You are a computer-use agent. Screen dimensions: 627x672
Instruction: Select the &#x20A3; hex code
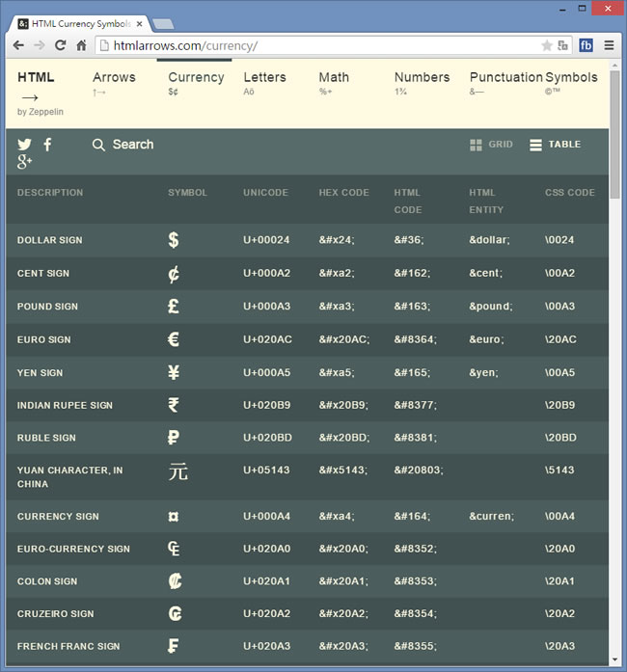pyautogui.click(x=343, y=646)
